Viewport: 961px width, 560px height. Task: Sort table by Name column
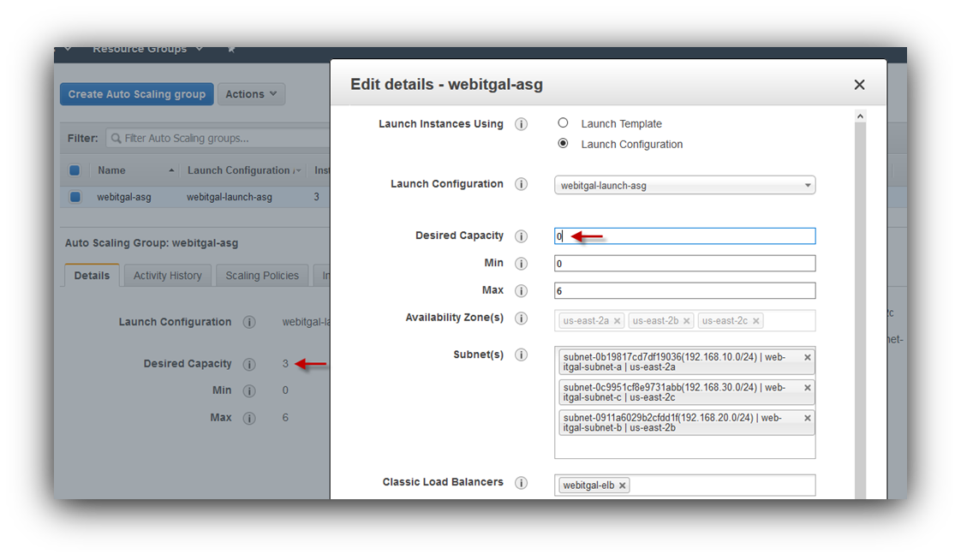click(134, 170)
